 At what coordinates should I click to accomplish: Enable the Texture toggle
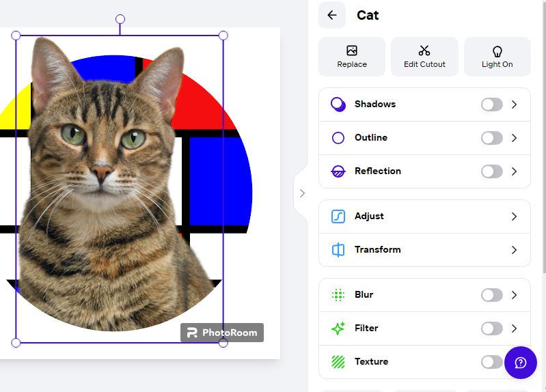[492, 362]
